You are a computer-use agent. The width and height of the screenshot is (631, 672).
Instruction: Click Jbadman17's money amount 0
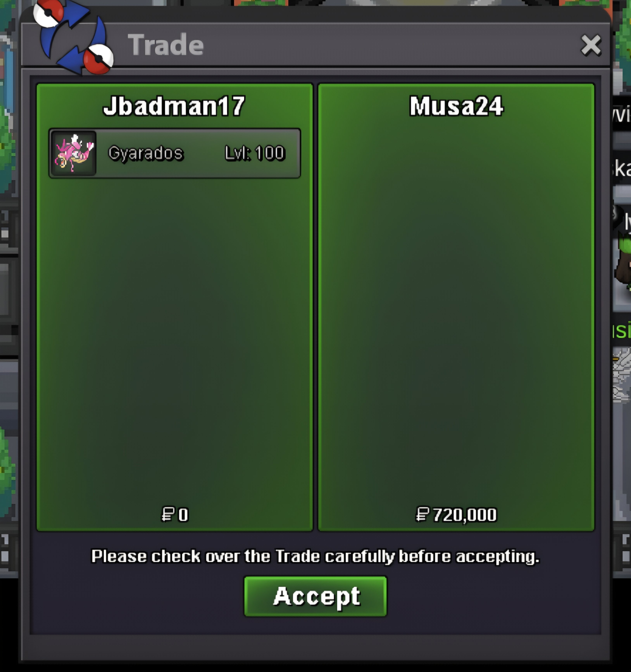point(183,515)
